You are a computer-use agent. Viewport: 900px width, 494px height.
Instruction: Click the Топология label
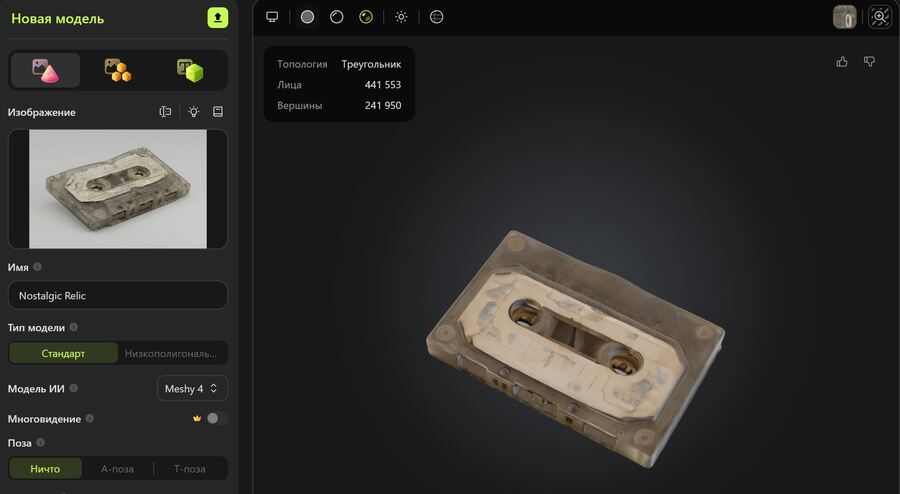tap(302, 64)
